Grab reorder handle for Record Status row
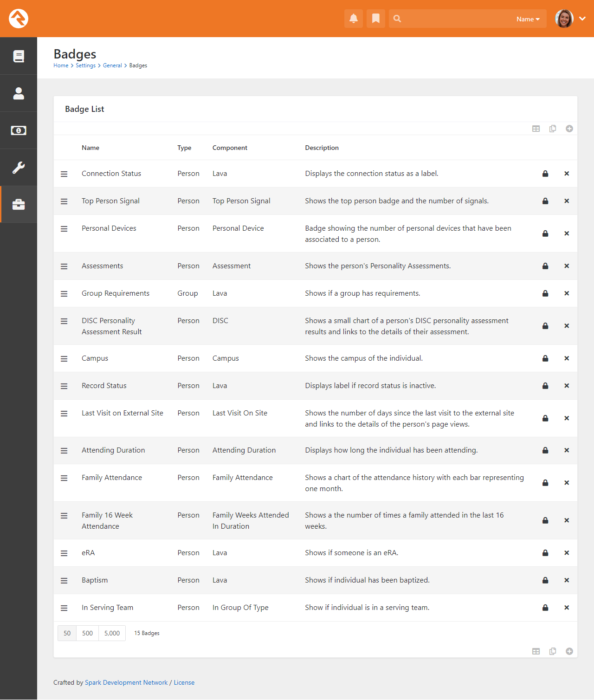 coord(64,386)
